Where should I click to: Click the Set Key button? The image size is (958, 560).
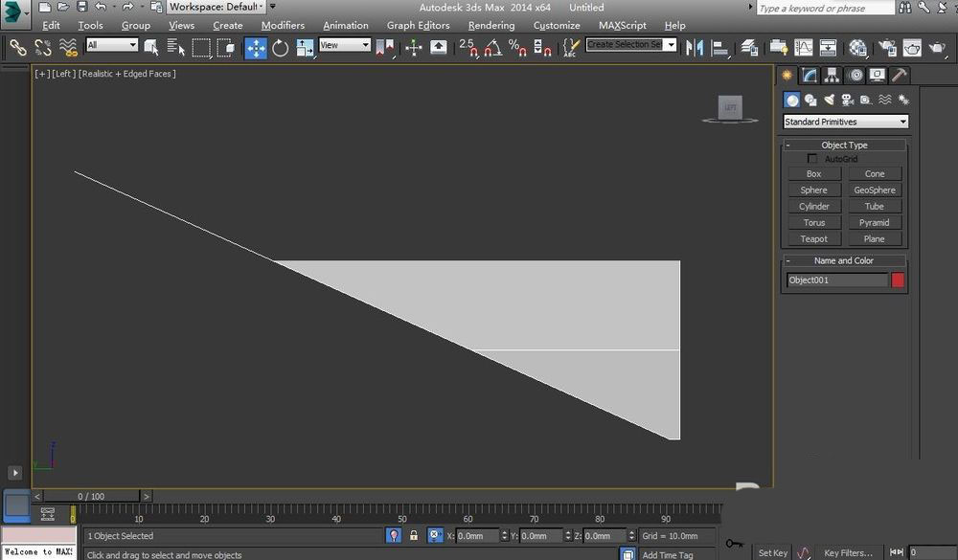(x=772, y=552)
